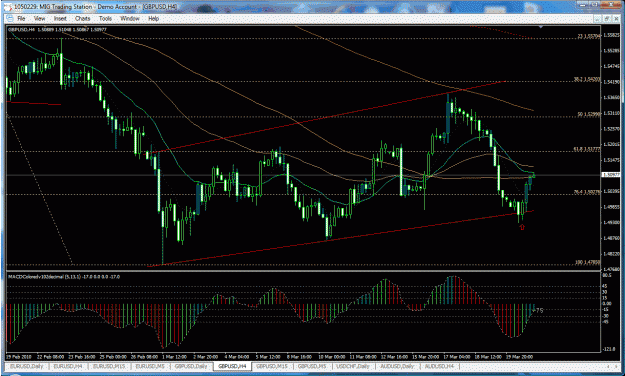Image resolution: width=625 pixels, height=376 pixels.
Task: Switch to the EURUSD,M5 chart tab
Action: click(150, 366)
